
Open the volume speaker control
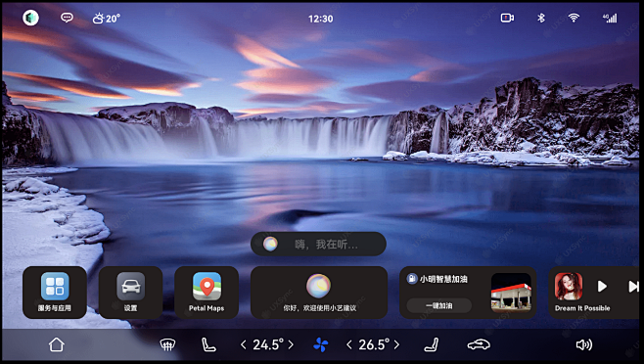[x=584, y=344]
